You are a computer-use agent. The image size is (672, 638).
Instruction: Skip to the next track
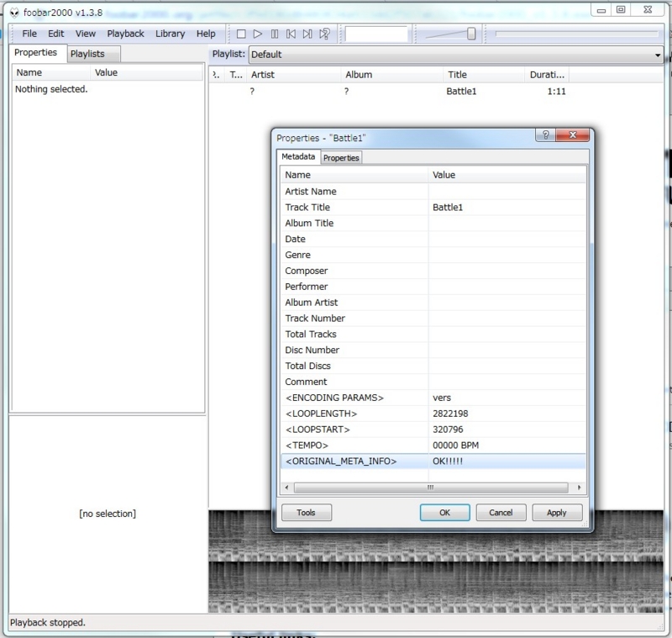(307, 34)
